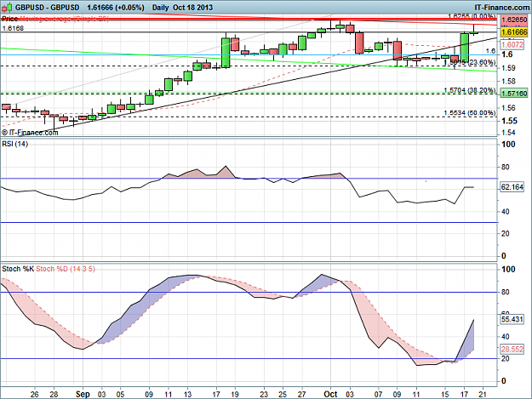Click the 1.61666 (+0.05%) quote in header
Image resolution: width=532 pixels, height=399 pixels.
(116, 8)
